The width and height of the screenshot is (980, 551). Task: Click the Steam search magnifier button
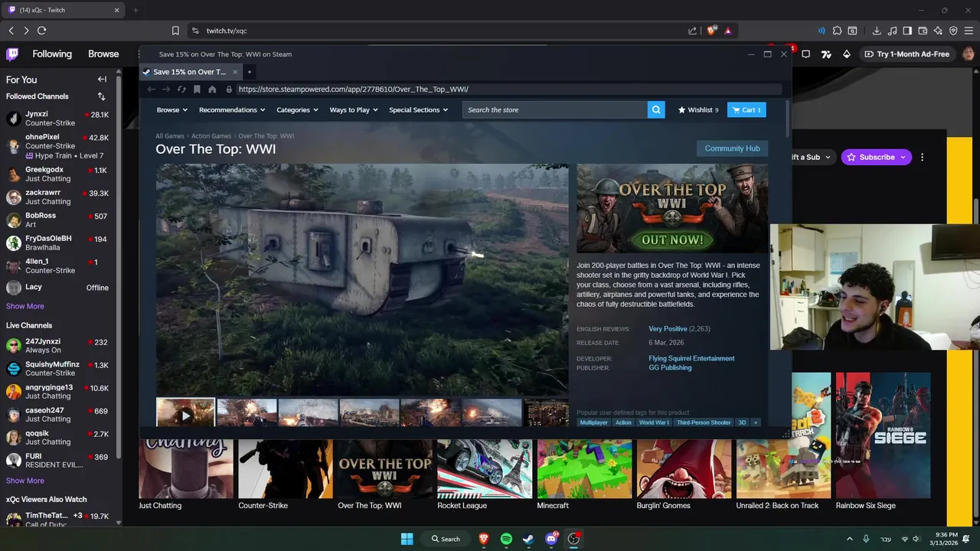pos(656,110)
